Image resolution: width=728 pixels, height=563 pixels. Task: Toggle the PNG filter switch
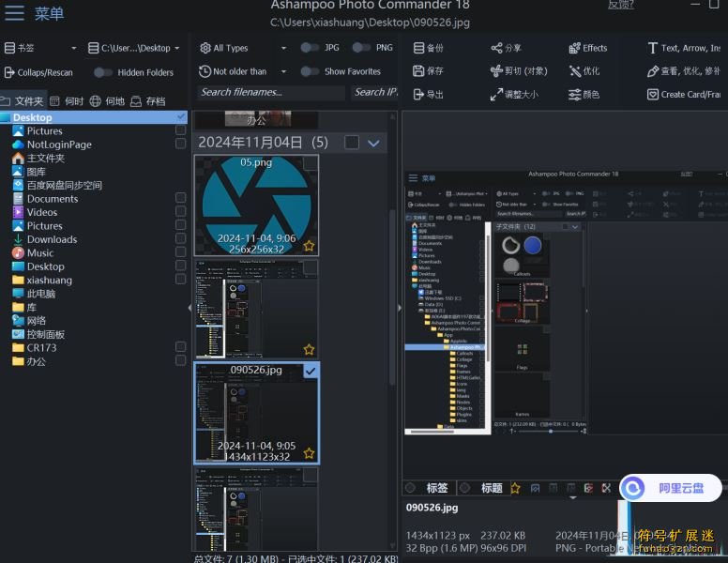(x=361, y=47)
